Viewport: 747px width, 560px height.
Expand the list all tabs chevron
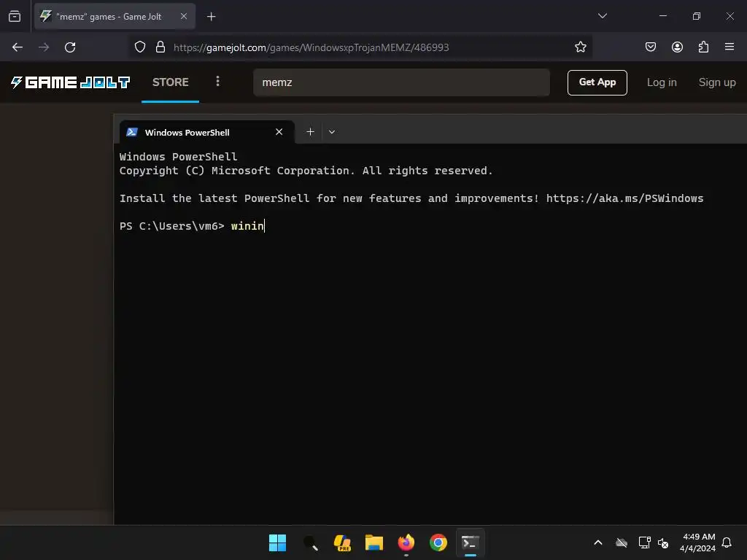(602, 16)
